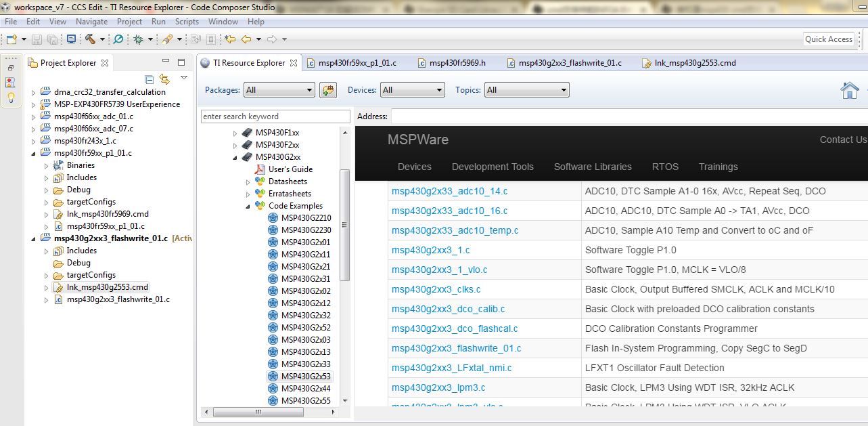Viewport: 868px width, 426px height.
Task: Close the Project Explorer view tab
Action: point(105,63)
